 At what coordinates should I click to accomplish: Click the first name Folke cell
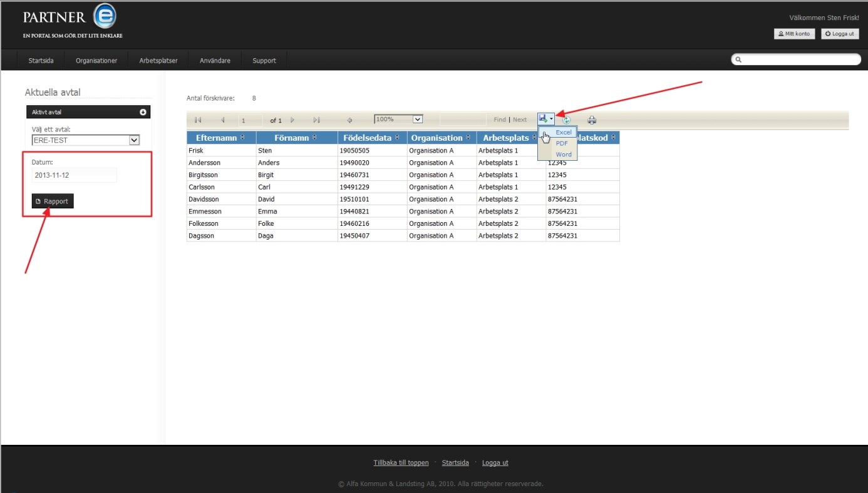pos(297,224)
